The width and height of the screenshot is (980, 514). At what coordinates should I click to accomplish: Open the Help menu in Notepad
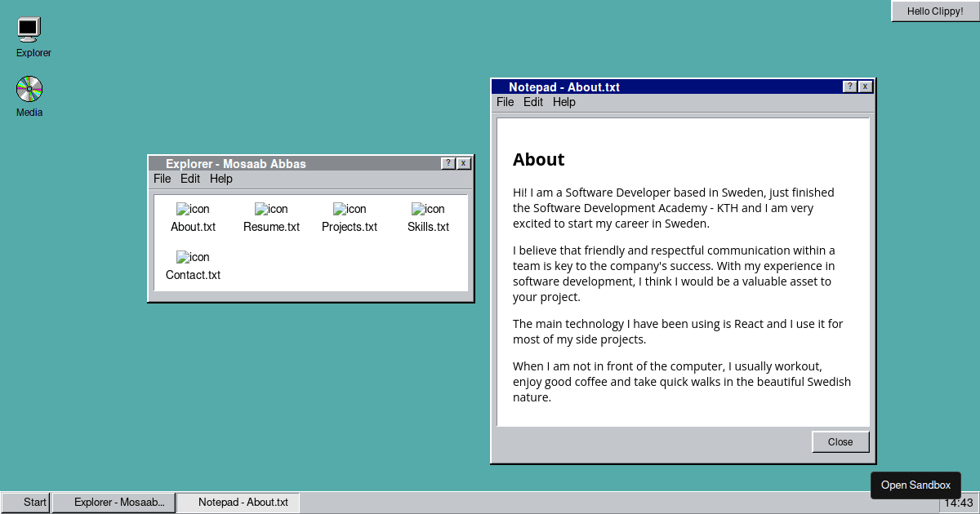[563, 102]
